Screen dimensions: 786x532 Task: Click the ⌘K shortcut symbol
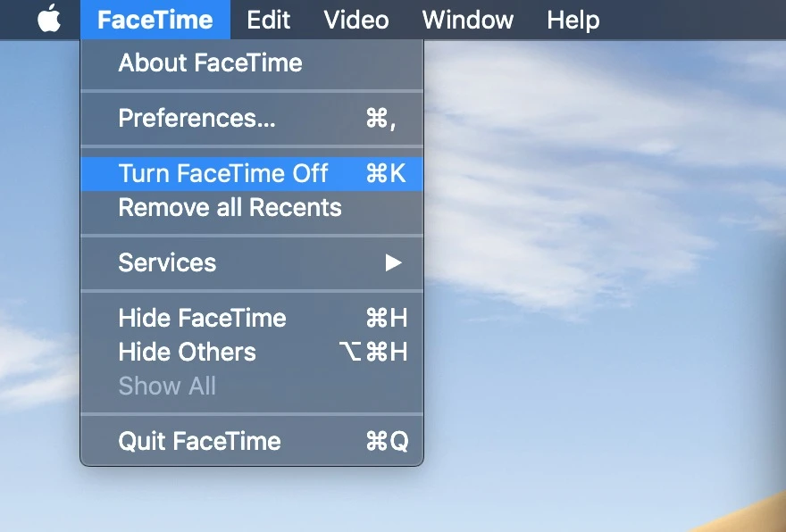[x=386, y=173]
